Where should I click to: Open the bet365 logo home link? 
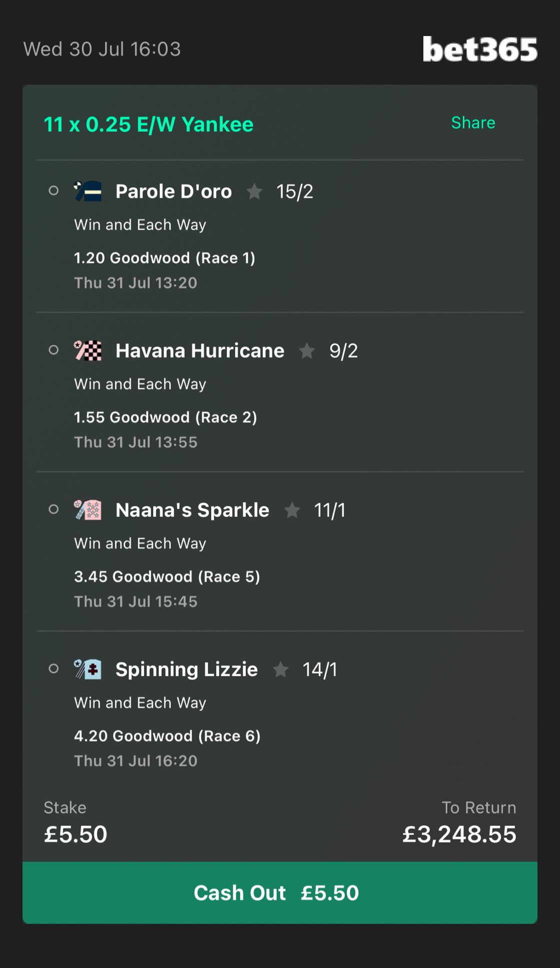point(480,49)
